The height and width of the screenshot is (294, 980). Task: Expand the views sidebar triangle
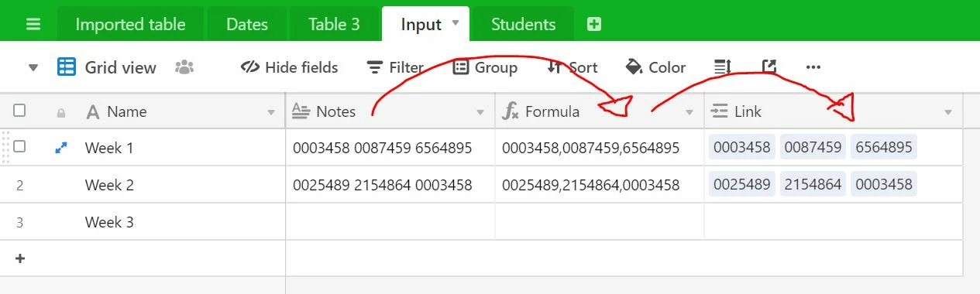click(x=33, y=67)
